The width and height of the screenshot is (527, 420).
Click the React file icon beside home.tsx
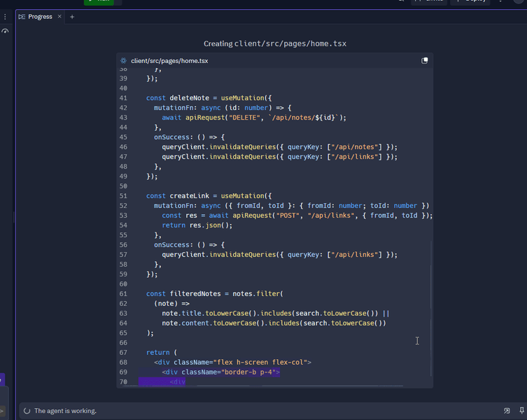tap(124, 61)
